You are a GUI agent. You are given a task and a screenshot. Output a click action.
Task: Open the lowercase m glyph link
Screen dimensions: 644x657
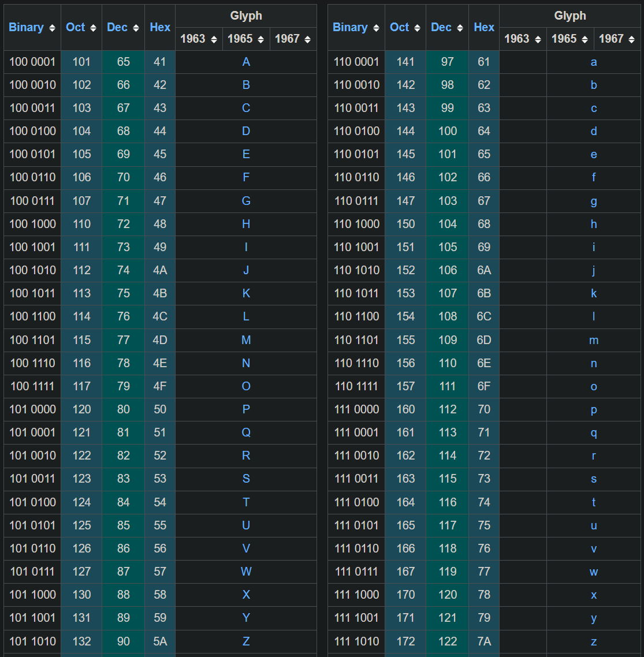tap(594, 341)
